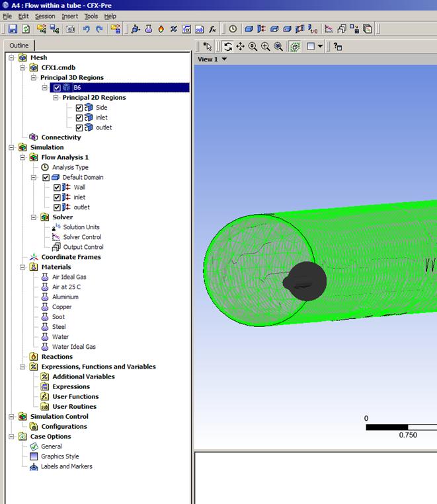Click the Reaction flame icon in toolbar
Viewport: 437px width, 504px height.
tap(161, 29)
